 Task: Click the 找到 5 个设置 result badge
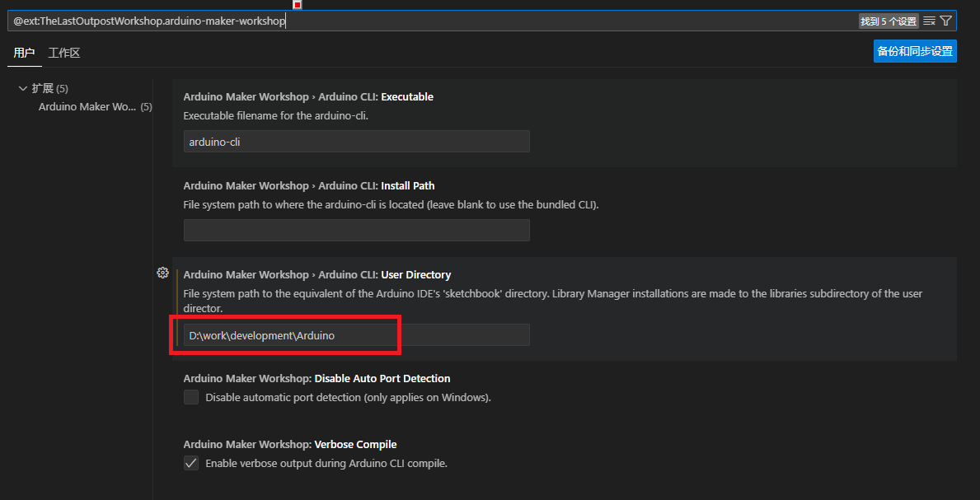tap(888, 21)
